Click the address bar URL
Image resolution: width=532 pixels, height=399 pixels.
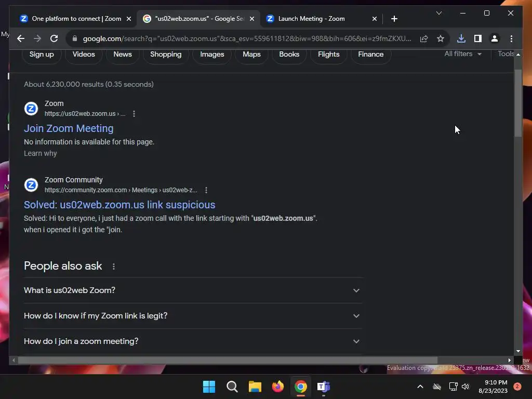coord(247,38)
